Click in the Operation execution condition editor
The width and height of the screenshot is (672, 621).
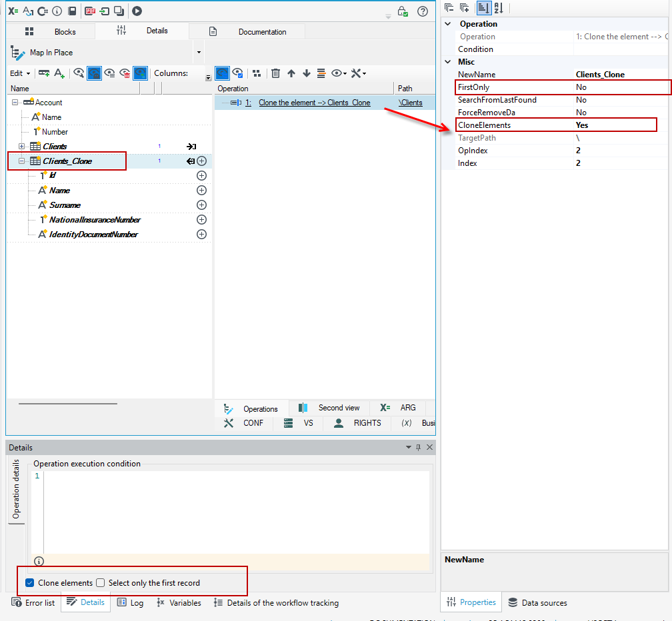point(236,512)
